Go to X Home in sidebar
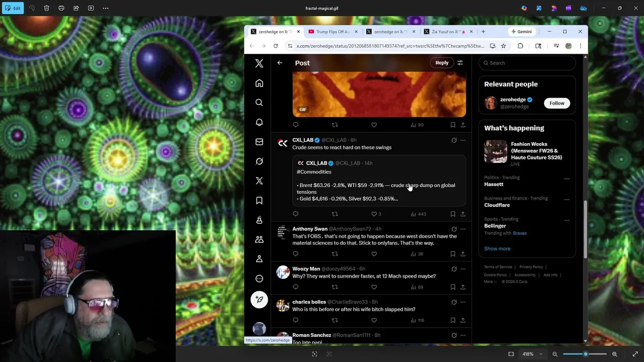Image resolution: width=644 pixels, height=362 pixels. [259, 83]
